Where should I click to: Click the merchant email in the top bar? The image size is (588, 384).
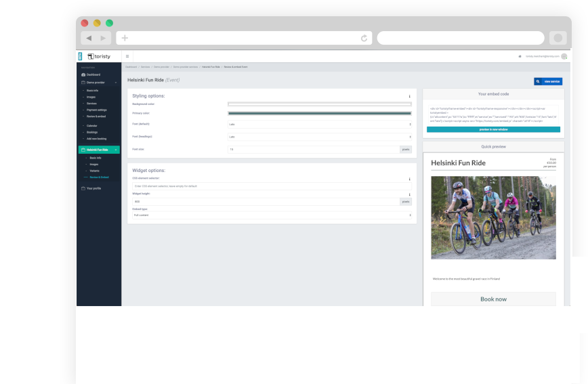click(542, 56)
